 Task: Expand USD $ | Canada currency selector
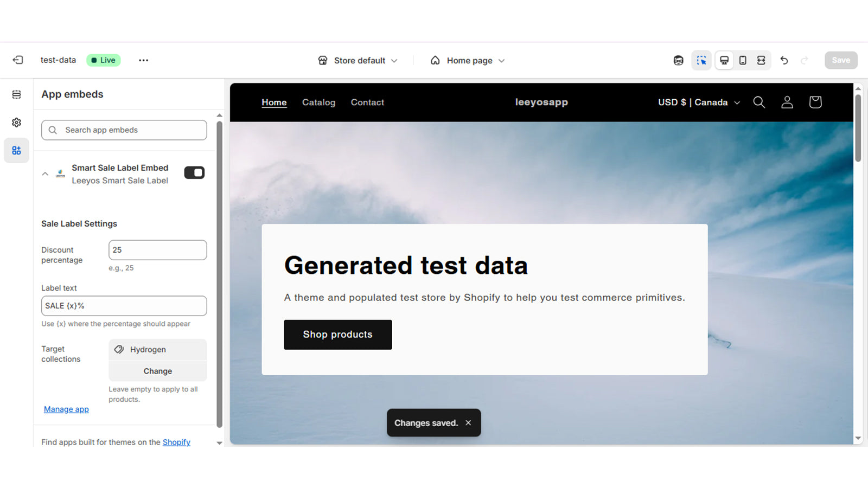coord(699,102)
